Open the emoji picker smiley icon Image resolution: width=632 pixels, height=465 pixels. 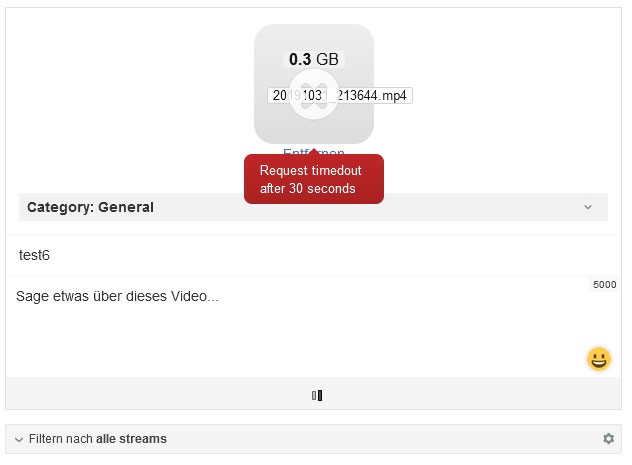click(x=599, y=359)
